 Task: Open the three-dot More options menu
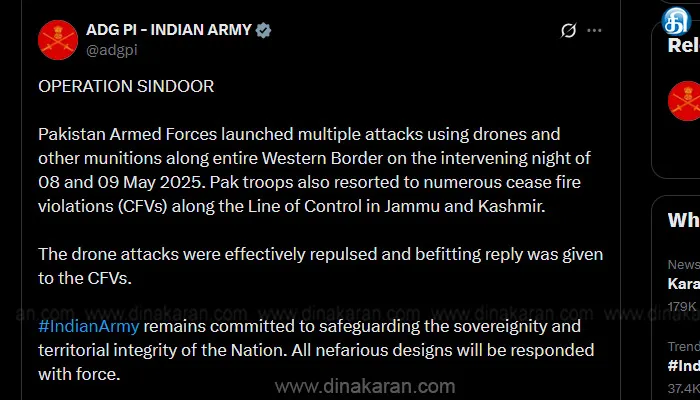tap(594, 30)
